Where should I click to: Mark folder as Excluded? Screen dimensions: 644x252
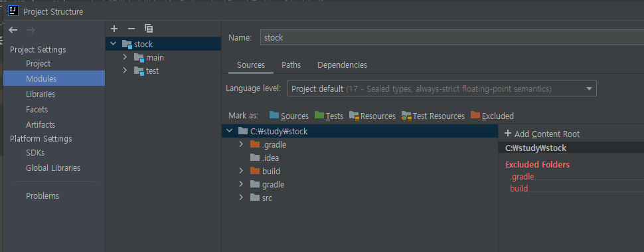[492, 116]
